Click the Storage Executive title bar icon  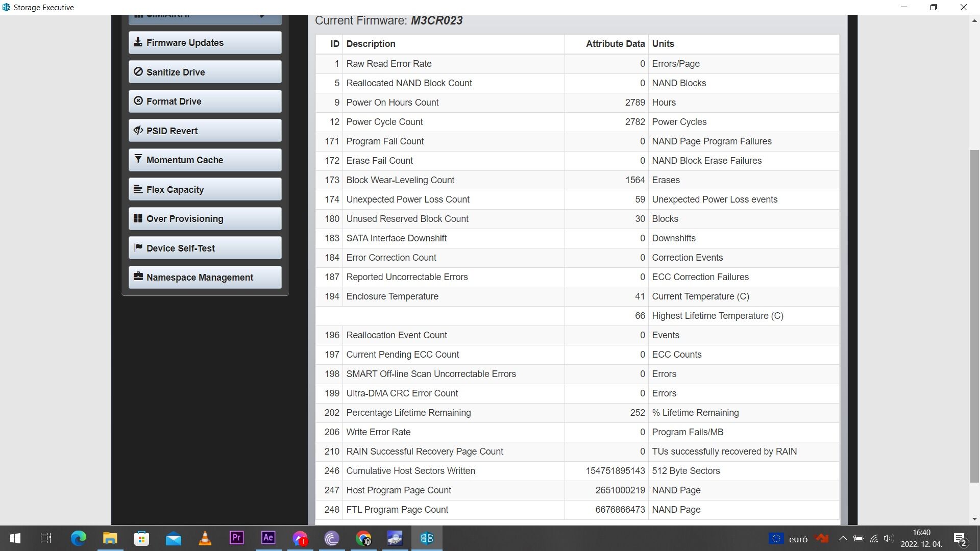6,7
